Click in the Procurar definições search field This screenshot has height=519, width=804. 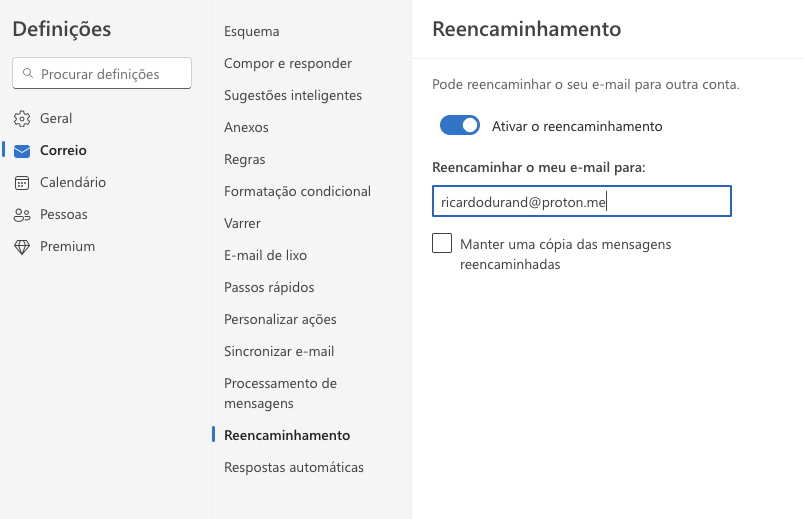(110, 74)
